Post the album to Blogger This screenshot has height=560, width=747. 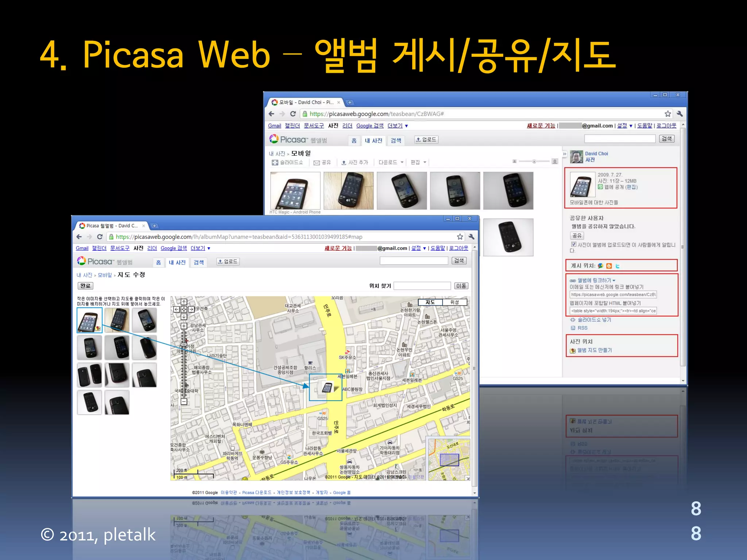coord(609,266)
